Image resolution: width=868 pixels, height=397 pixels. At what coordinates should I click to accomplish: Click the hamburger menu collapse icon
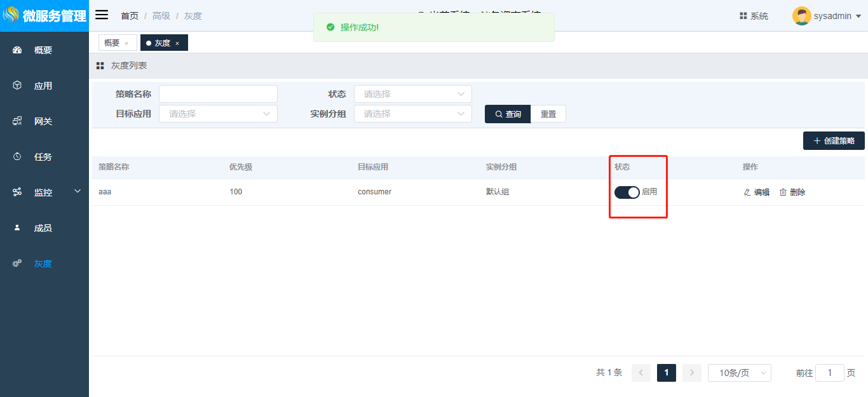(102, 15)
